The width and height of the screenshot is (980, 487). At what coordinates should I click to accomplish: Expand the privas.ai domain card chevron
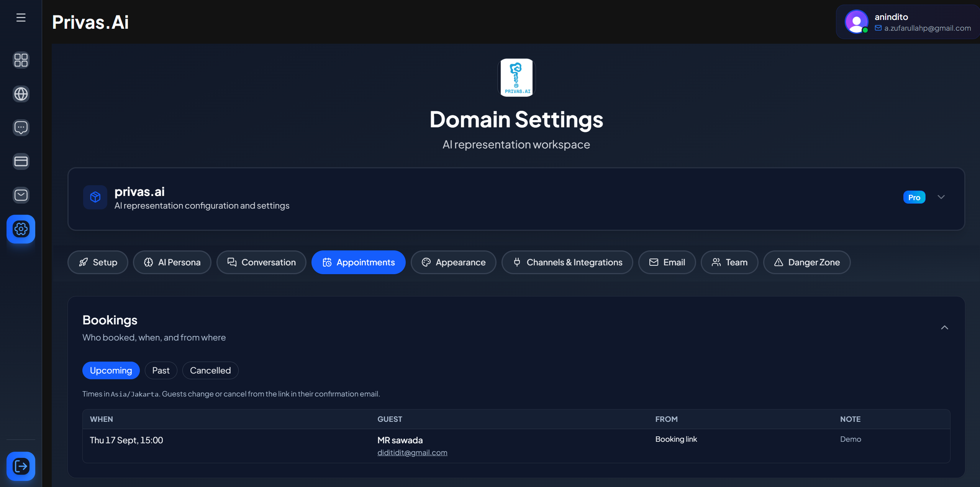point(941,197)
